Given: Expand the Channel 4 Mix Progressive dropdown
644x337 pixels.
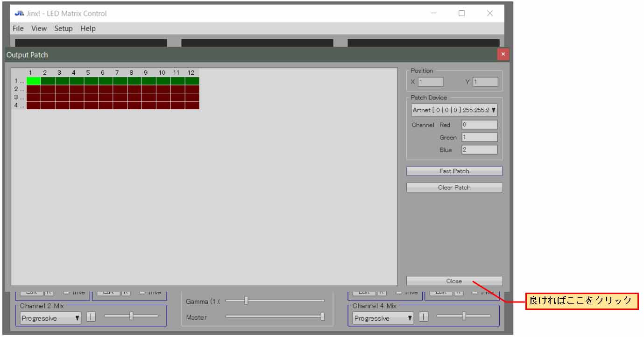Looking at the screenshot, I should pyautogui.click(x=383, y=318).
